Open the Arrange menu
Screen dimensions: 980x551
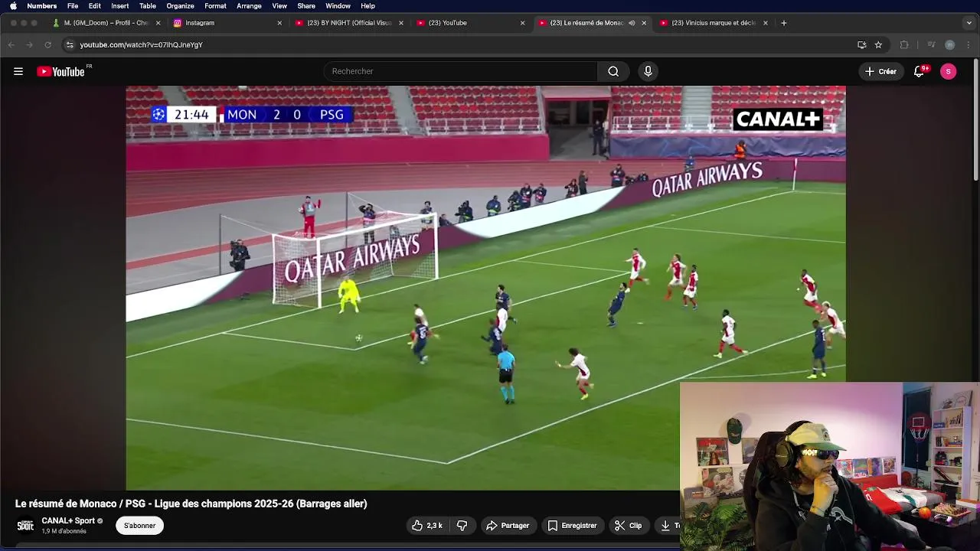(x=250, y=5)
